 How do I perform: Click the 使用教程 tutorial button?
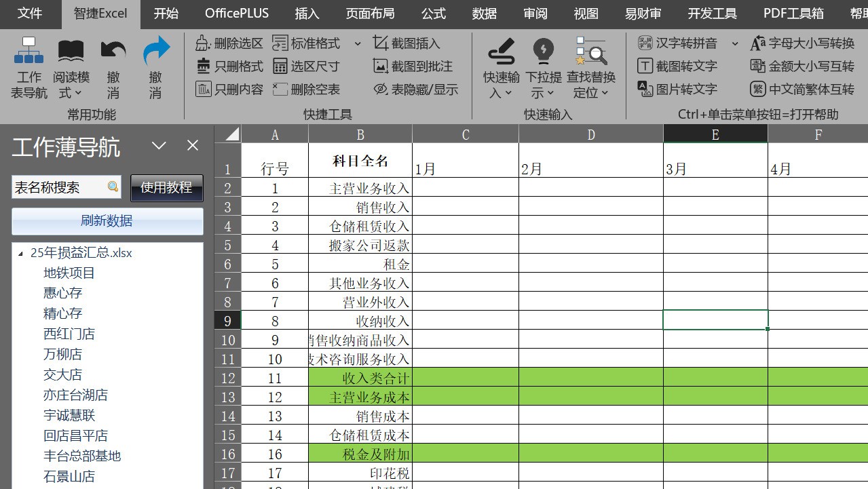point(166,187)
